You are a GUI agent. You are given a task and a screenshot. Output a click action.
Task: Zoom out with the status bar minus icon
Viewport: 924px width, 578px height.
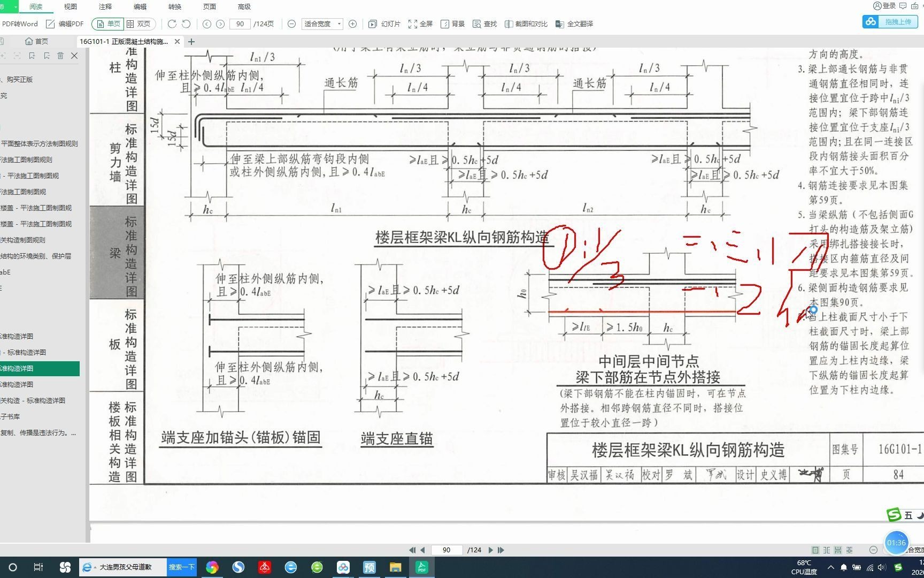tap(873, 550)
